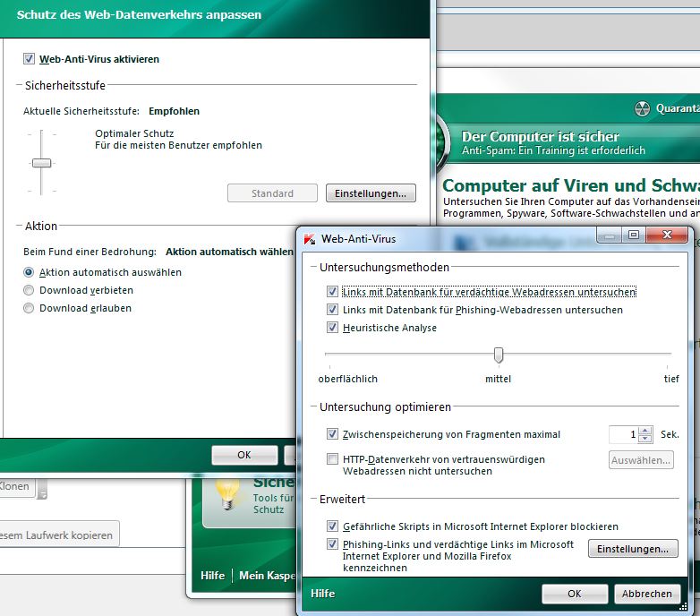Click the tief label on heuristic slider
Viewport: 700px width, 616px height.
pyautogui.click(x=671, y=379)
